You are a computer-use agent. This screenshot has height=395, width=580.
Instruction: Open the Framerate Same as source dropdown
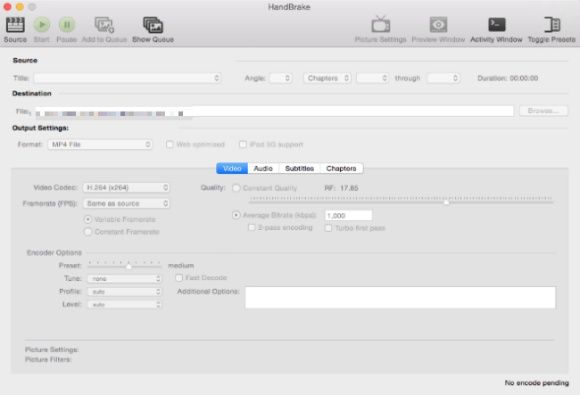point(126,203)
